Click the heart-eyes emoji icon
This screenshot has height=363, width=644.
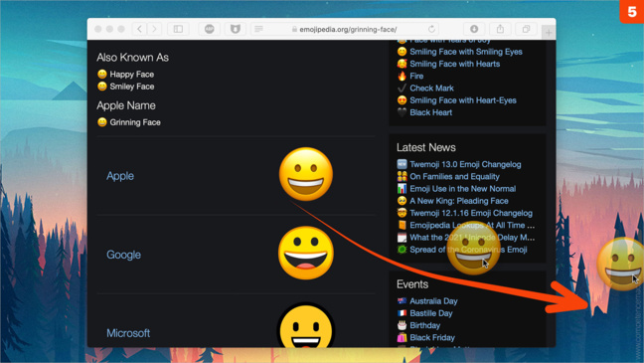tap(402, 100)
